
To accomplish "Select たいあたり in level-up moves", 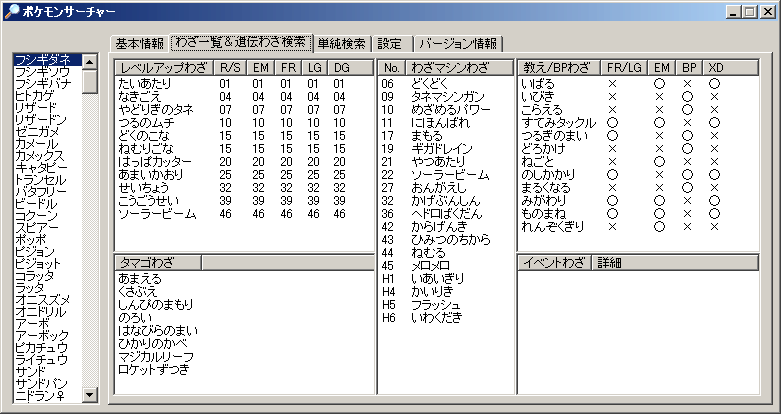I will pyautogui.click(x=144, y=84).
